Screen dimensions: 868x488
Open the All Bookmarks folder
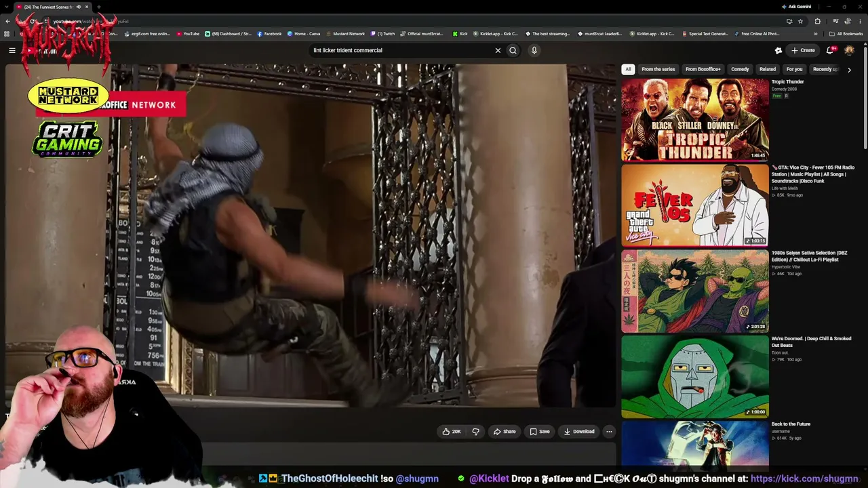846,34
